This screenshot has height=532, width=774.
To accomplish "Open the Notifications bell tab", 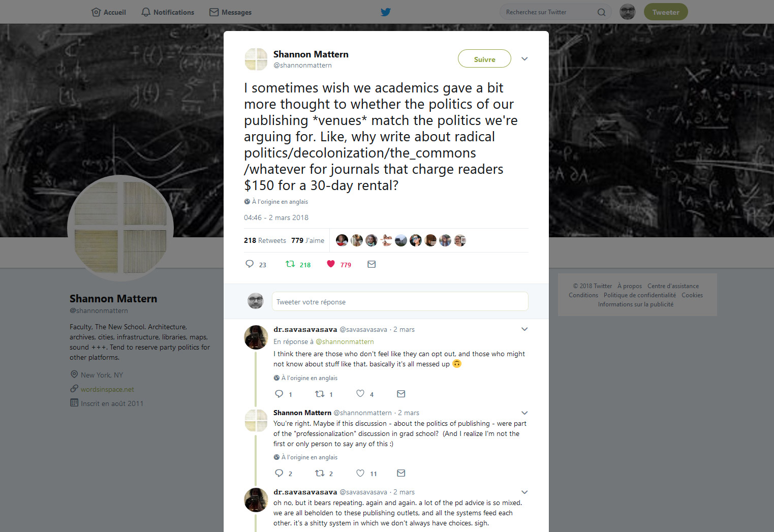I will point(168,12).
